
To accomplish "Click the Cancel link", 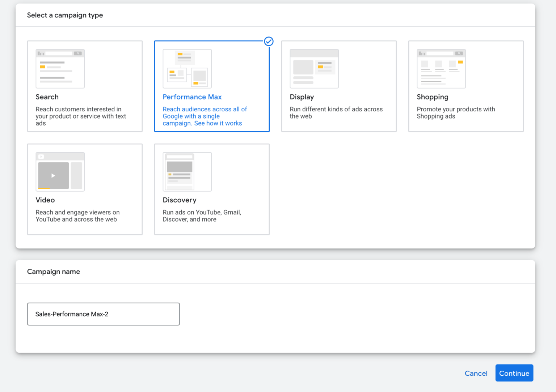I will click(x=476, y=373).
